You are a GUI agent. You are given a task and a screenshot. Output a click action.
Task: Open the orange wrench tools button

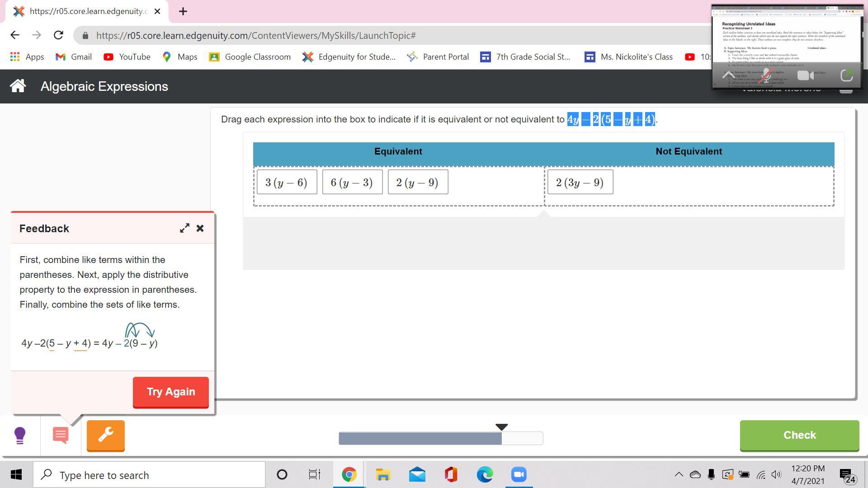tap(105, 435)
